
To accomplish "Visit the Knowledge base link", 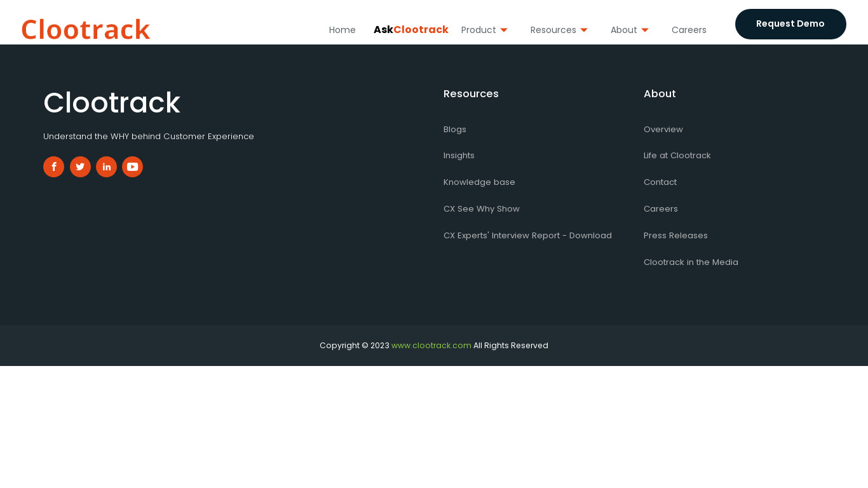I will point(479,182).
